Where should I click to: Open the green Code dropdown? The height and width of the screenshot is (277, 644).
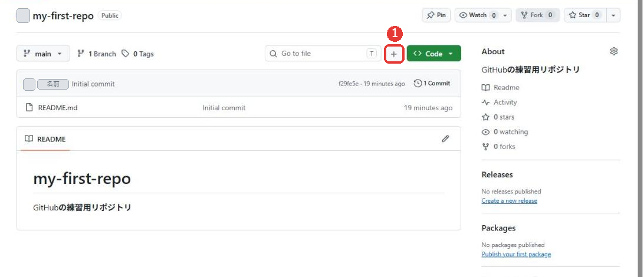pos(433,54)
